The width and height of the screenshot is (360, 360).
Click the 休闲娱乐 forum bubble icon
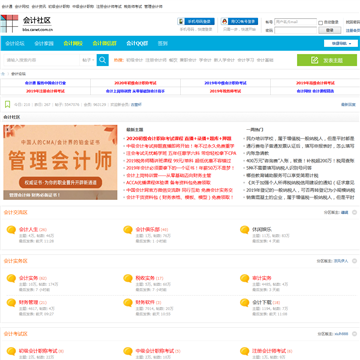point(245,230)
